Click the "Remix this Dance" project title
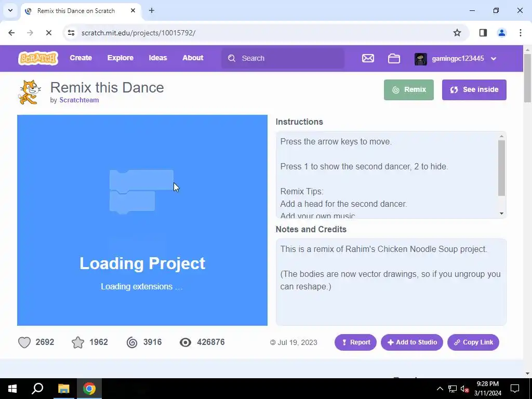Viewport: 532px width, 399px height. [x=107, y=87]
